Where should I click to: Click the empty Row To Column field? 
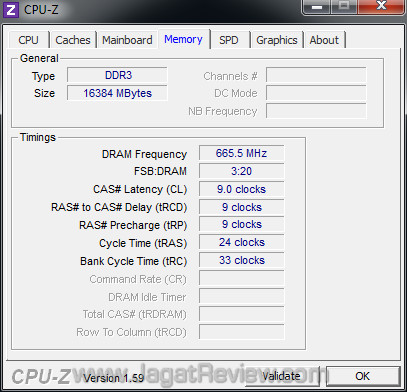click(x=241, y=332)
